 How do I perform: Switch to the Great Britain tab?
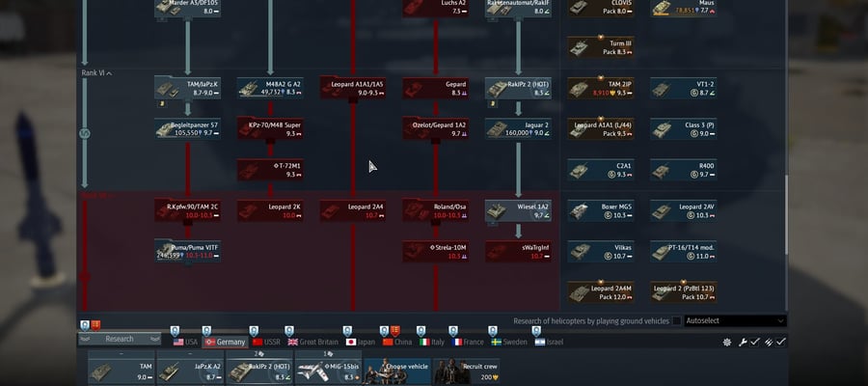(x=312, y=343)
